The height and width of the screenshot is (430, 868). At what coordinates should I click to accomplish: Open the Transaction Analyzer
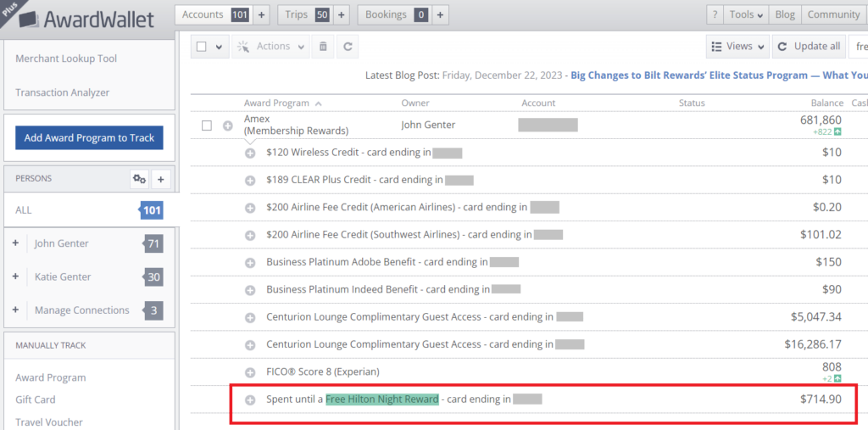click(63, 92)
